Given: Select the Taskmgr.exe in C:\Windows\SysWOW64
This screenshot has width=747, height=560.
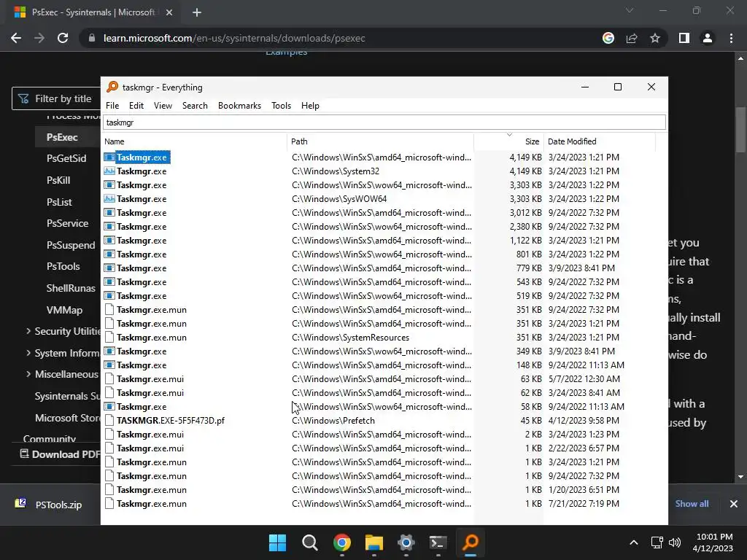Looking at the screenshot, I should click(x=142, y=198).
